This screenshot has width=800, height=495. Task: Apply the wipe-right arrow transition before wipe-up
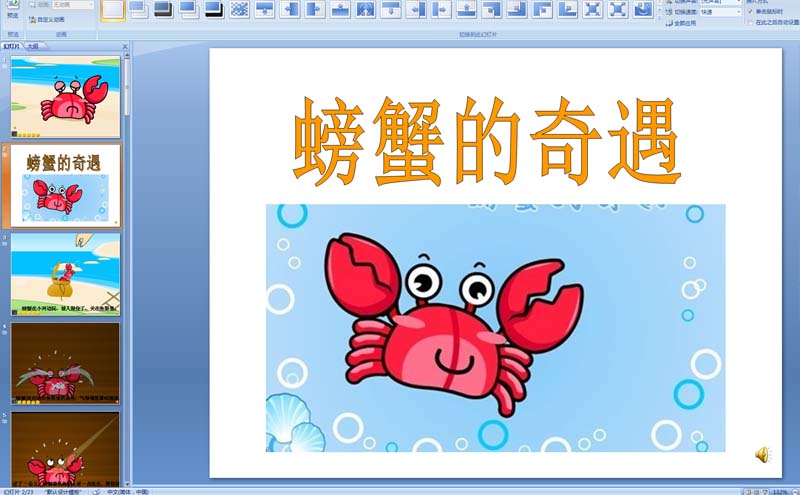tap(315, 10)
